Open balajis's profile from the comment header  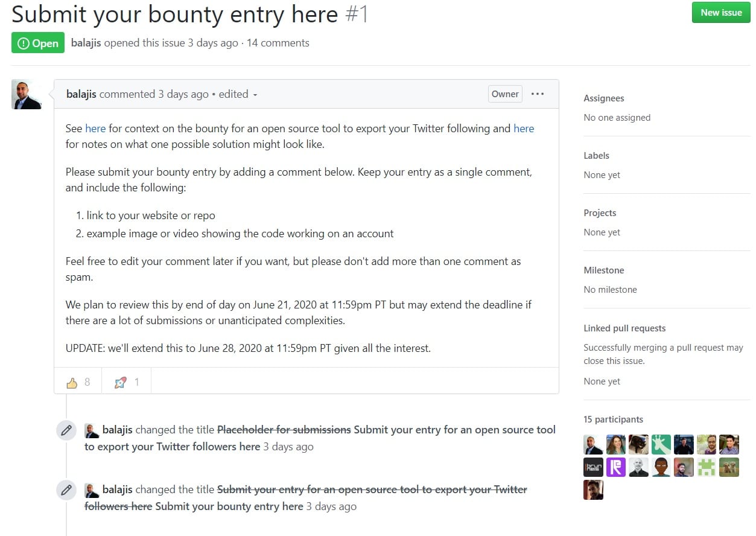point(80,94)
